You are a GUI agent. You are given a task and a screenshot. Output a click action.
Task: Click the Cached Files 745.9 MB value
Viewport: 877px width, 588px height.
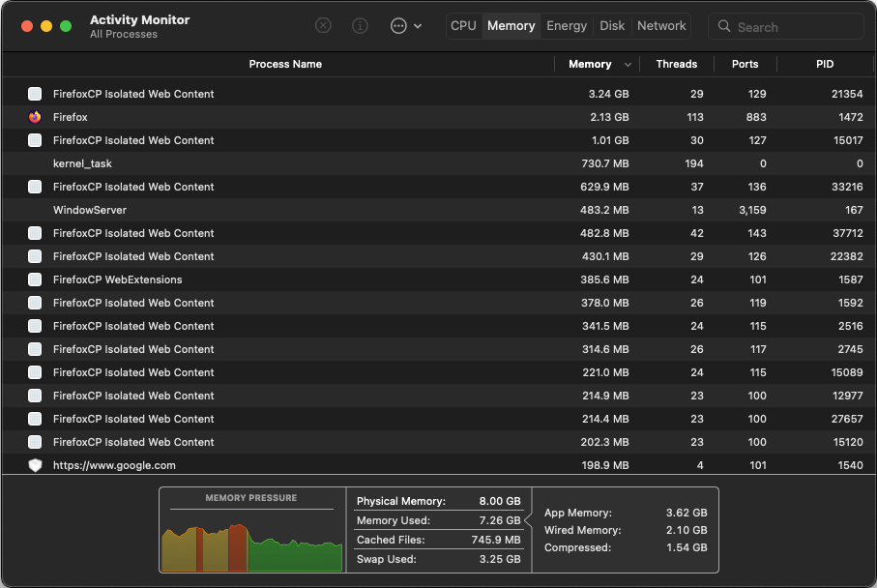point(496,540)
